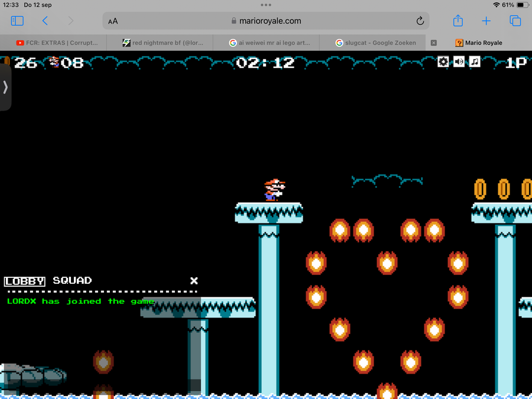
Task: Mute the game sound effects
Action: point(459,61)
